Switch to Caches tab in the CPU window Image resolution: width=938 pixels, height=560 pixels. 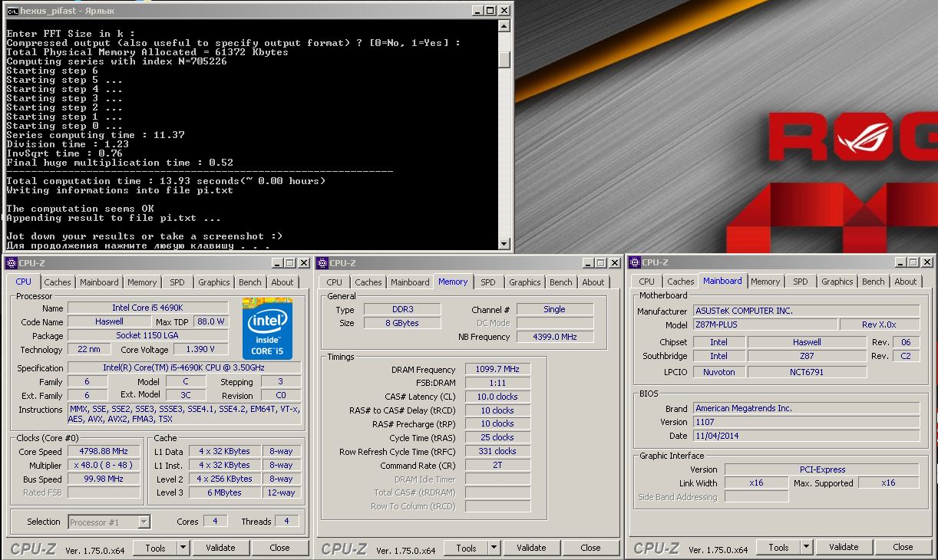click(x=58, y=282)
